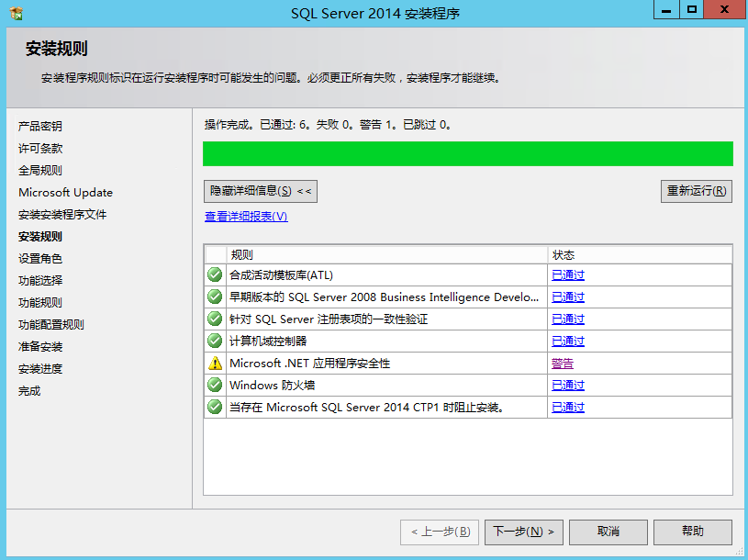This screenshot has height=560, width=748.
Task: Click the 规则 column header
Action: 387,254
